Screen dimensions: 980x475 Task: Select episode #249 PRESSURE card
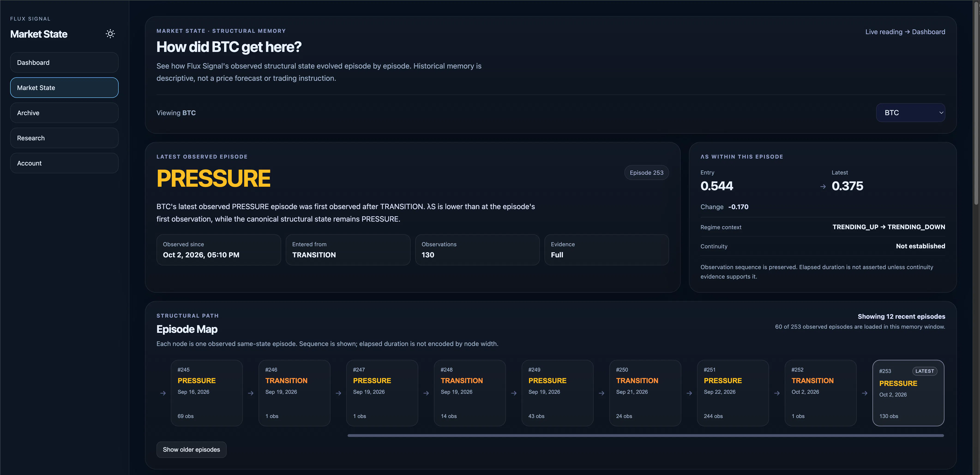point(557,393)
